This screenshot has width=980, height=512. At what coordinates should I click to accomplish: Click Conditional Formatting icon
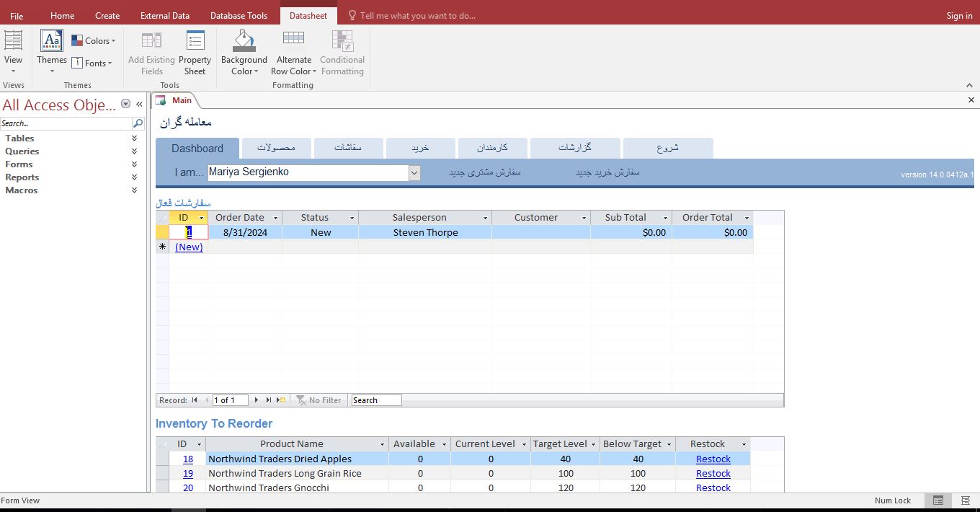pyautogui.click(x=342, y=40)
